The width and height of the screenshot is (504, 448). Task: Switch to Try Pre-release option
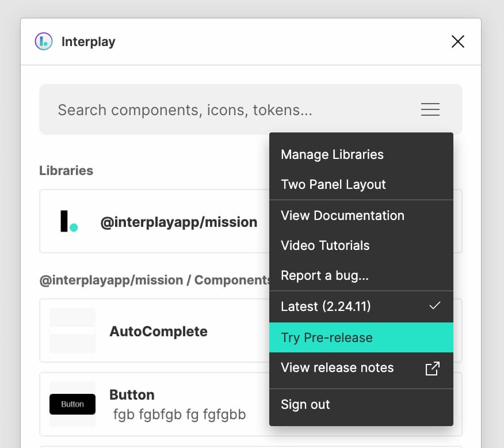(x=361, y=337)
